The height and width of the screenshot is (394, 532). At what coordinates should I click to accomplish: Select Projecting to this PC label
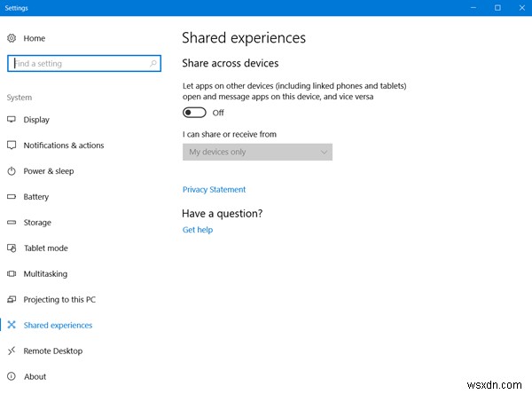click(x=59, y=300)
